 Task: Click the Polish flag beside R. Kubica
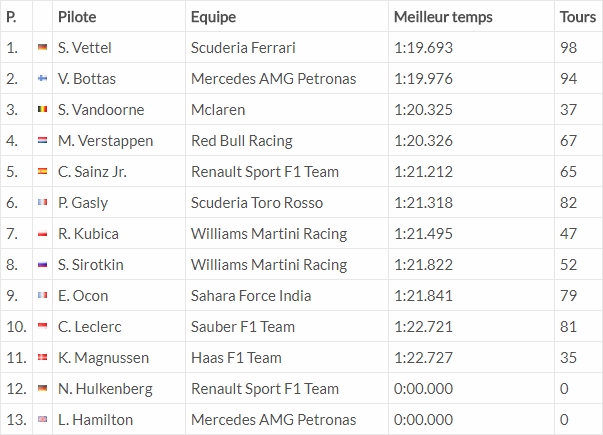point(42,234)
